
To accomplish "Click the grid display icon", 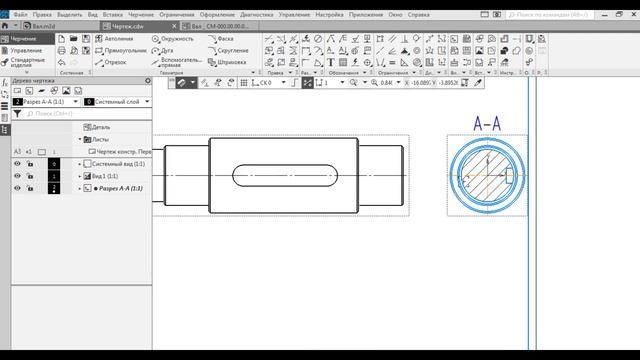I will [x=244, y=83].
